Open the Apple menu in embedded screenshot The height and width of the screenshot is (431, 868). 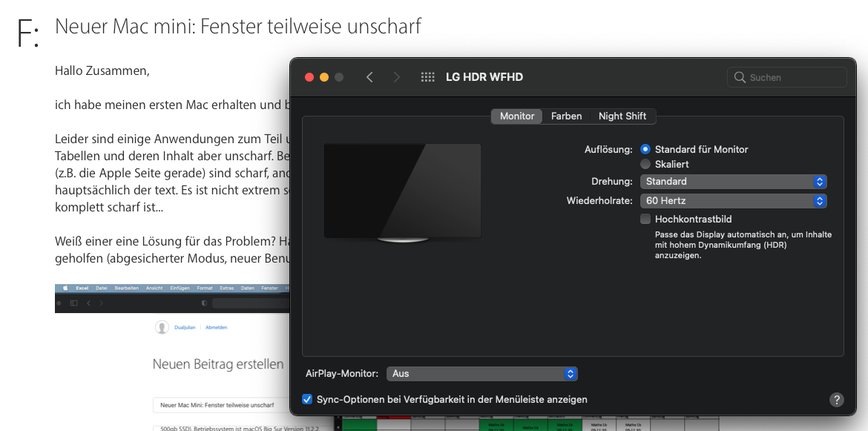65,289
